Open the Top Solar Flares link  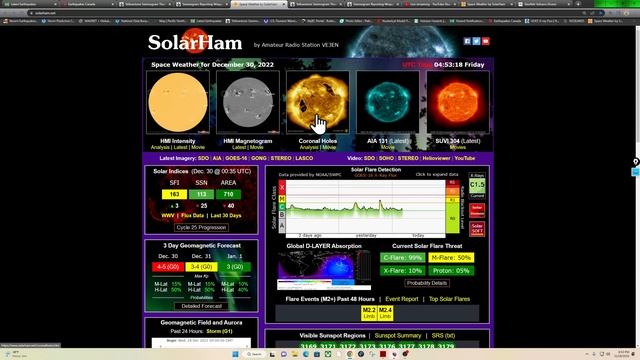(x=449, y=299)
